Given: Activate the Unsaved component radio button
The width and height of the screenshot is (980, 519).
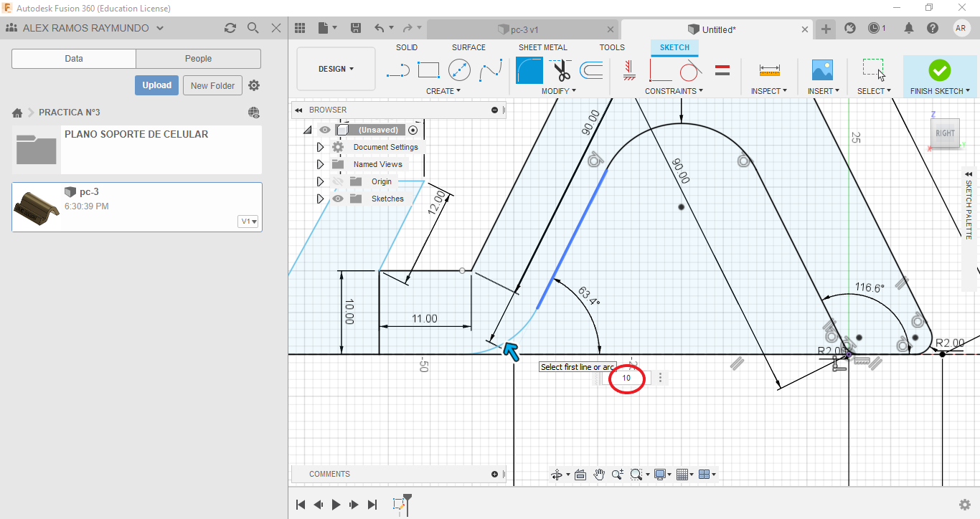Looking at the screenshot, I should pyautogui.click(x=413, y=130).
